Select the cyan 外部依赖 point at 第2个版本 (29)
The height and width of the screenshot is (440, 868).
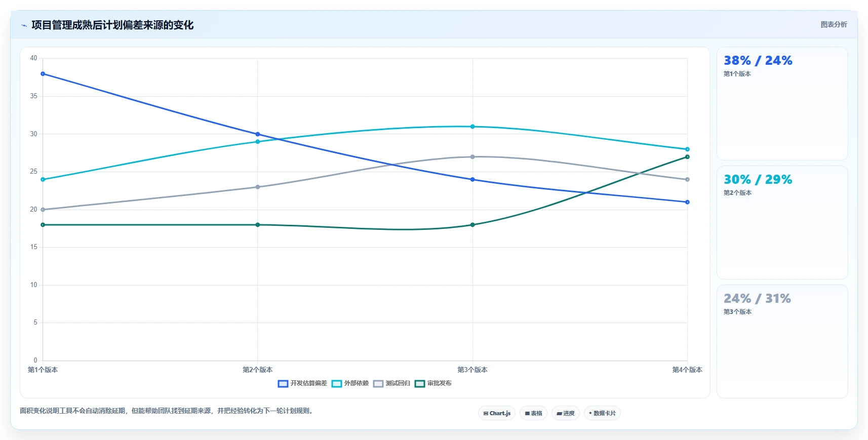coord(258,142)
